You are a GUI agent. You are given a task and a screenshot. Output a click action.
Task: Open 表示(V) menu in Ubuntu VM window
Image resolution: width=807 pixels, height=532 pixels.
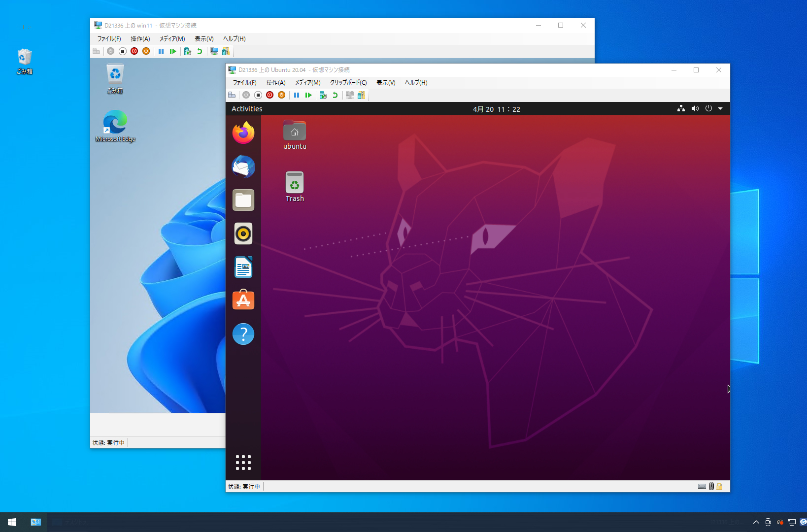click(386, 83)
